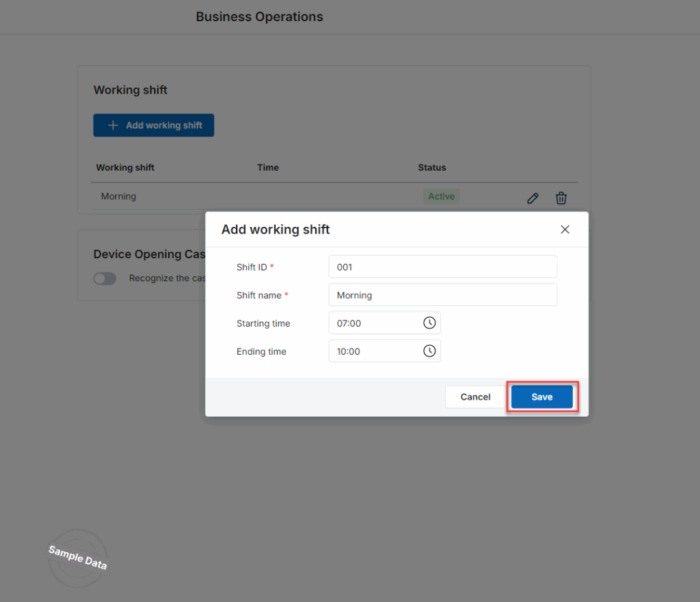The width and height of the screenshot is (700, 602).
Task: Click the Active status badge
Action: click(x=441, y=197)
